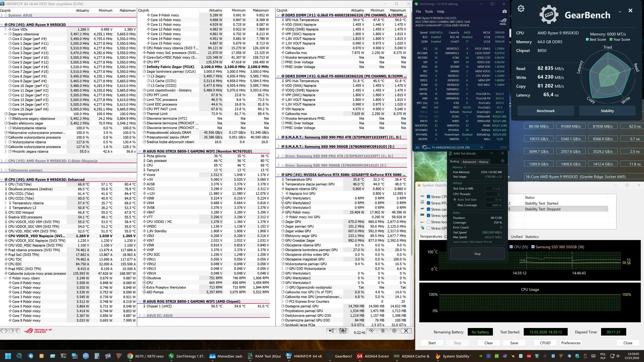Viewport: 644px width, 362px height.
Task: Open Statistics tab in System Stability
Action: coord(532,237)
